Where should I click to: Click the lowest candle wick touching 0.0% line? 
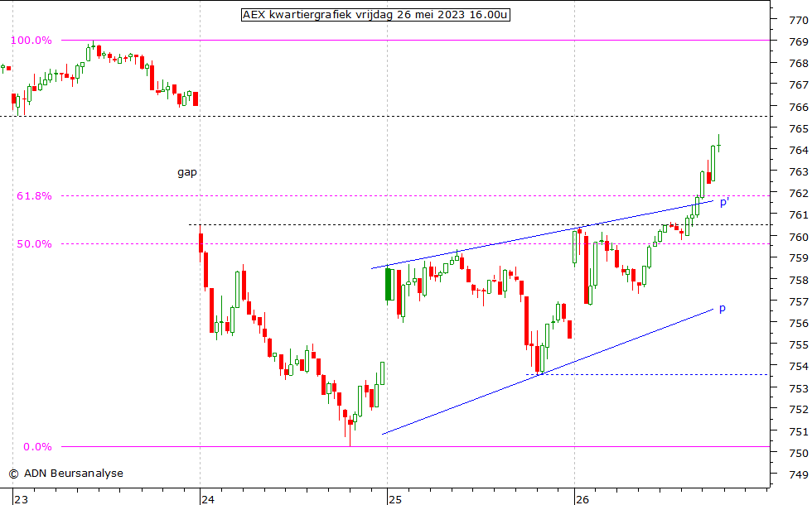pos(350,432)
